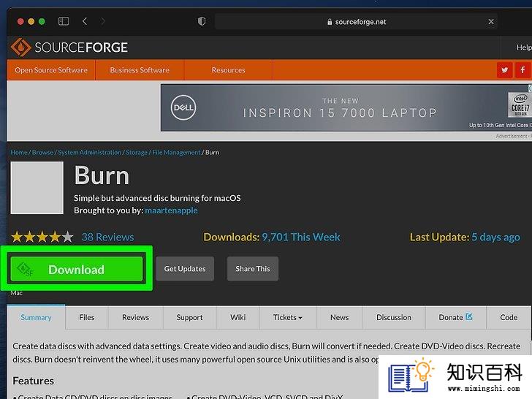The height and width of the screenshot is (399, 532).
Task: Switch to the Code tab
Action: tap(509, 317)
